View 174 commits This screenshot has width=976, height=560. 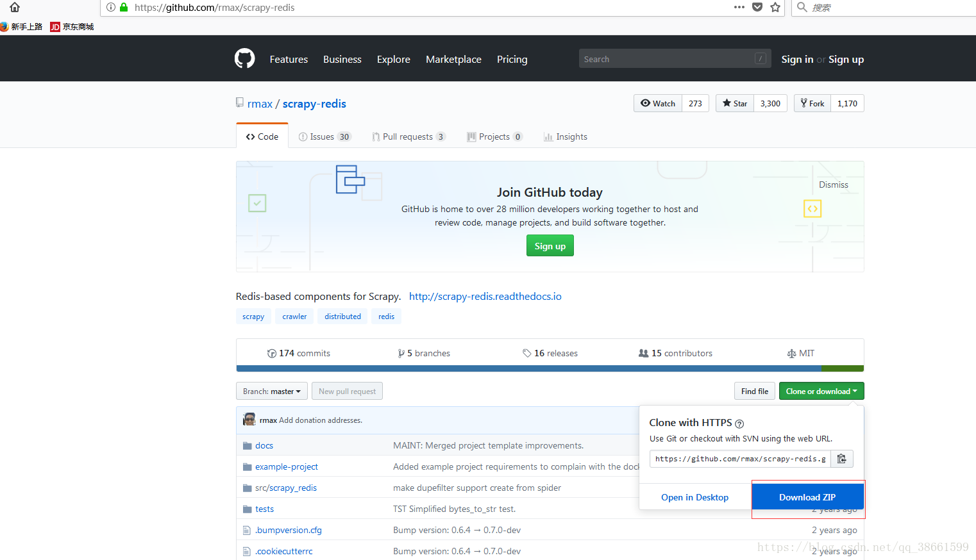(299, 353)
